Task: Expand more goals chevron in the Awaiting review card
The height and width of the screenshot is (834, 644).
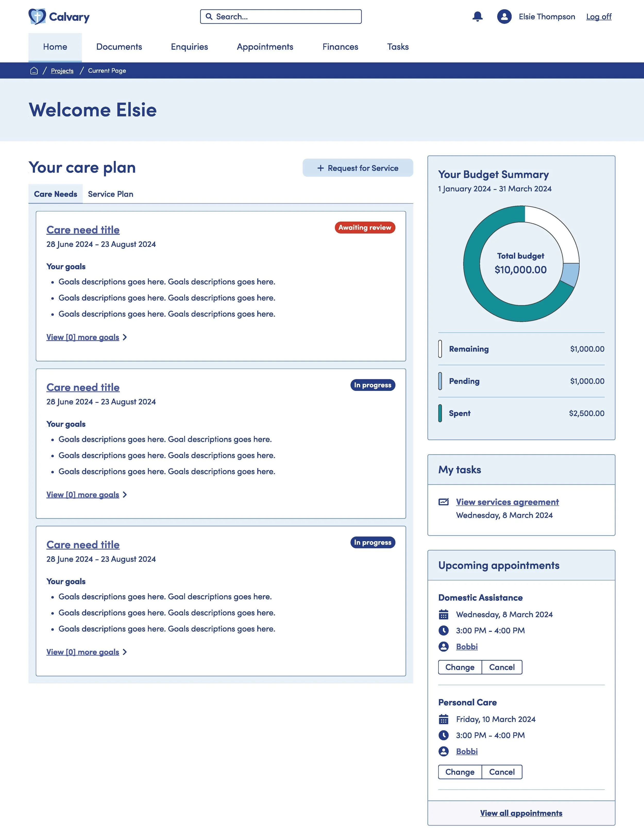Action: click(x=125, y=337)
